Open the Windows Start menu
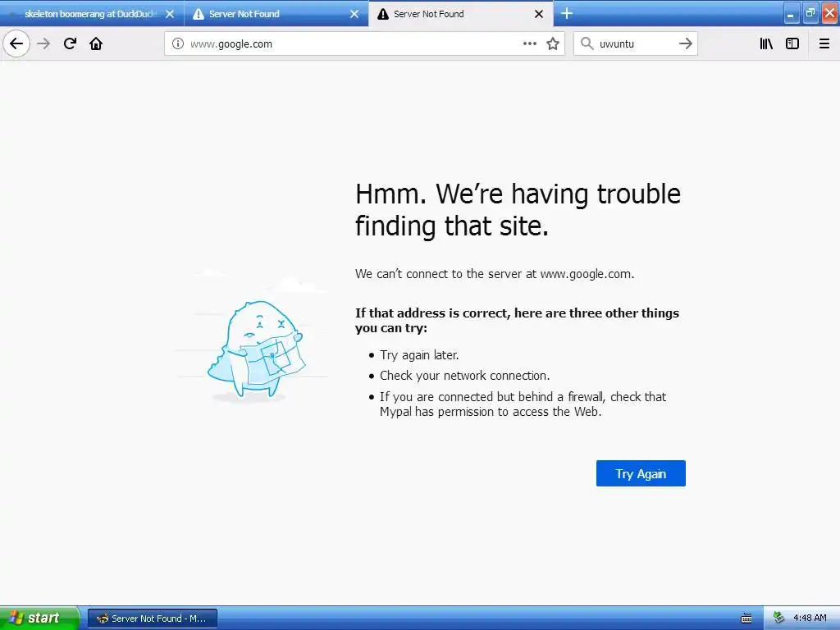 click(x=39, y=618)
